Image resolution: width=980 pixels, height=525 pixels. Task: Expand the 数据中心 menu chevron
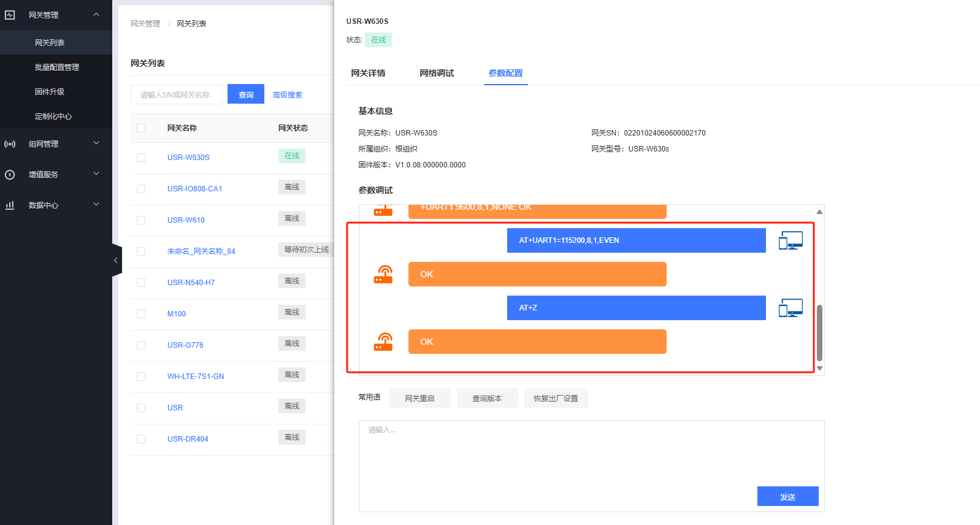click(x=96, y=205)
